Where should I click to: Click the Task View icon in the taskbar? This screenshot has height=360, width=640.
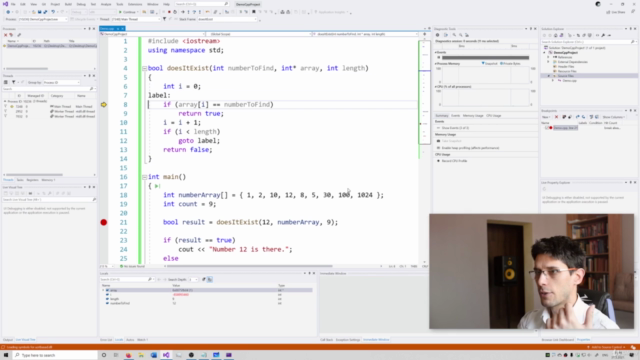tap(116, 355)
